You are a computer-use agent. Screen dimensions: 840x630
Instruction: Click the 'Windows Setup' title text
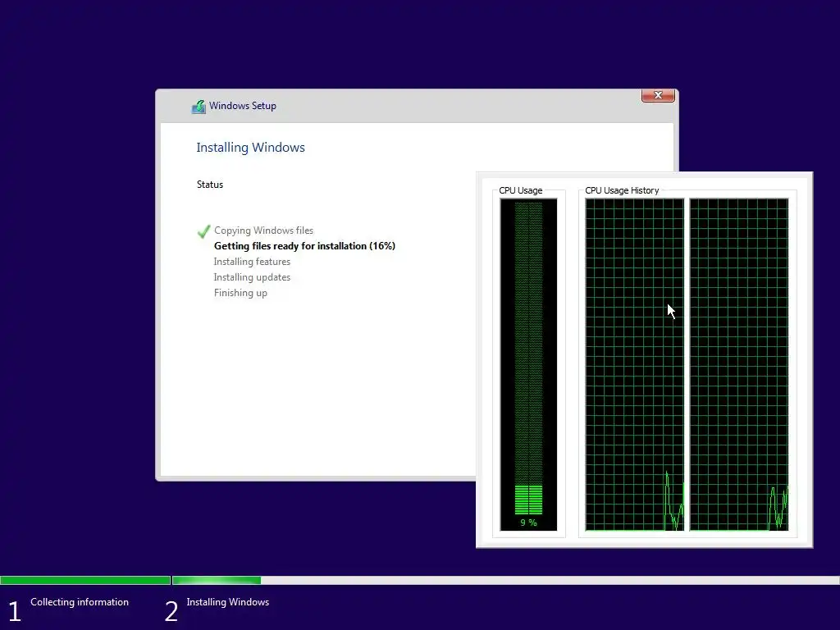tap(243, 106)
